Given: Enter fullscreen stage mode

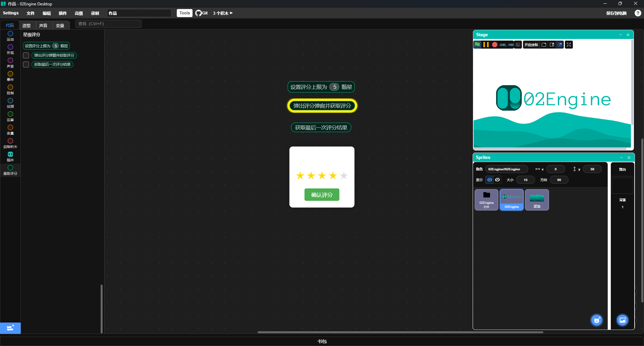Looking at the screenshot, I should pos(569,45).
